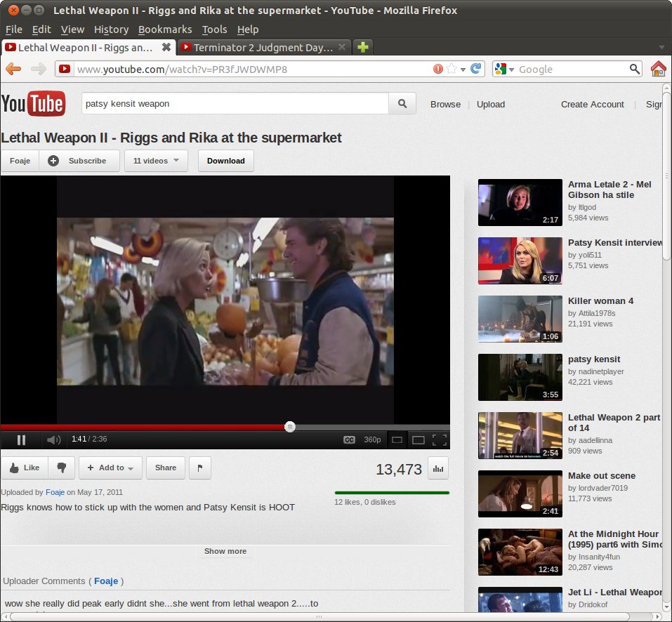Close the Lethal Weapon II tab
Screen dimensions: 672x622
point(166,47)
